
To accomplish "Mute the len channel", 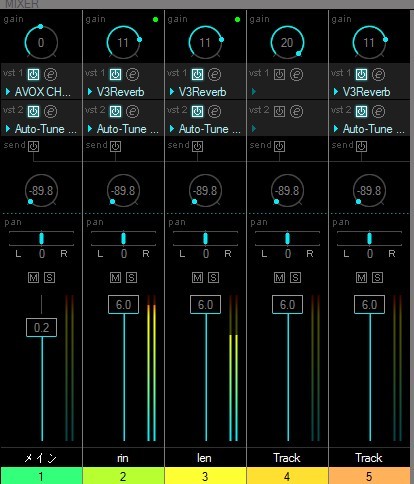I will [x=197, y=278].
